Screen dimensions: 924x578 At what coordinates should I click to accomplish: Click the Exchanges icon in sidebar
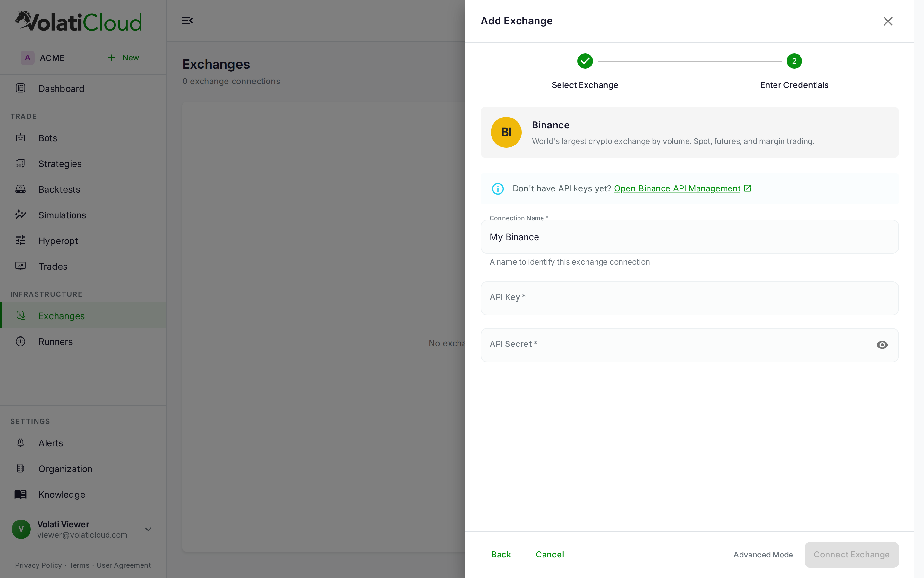pyautogui.click(x=21, y=316)
